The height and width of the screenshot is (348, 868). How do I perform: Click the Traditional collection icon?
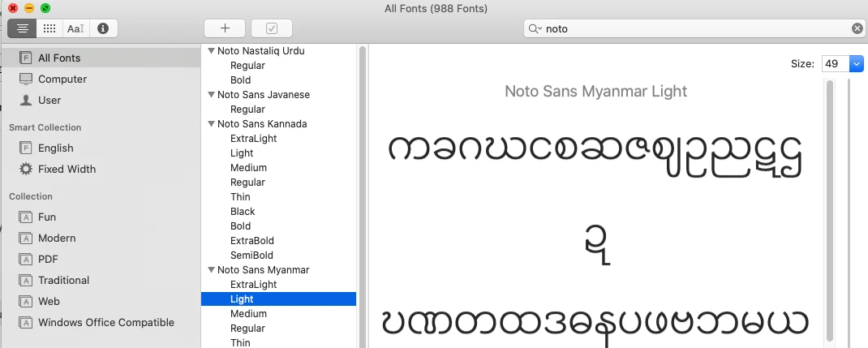25,281
